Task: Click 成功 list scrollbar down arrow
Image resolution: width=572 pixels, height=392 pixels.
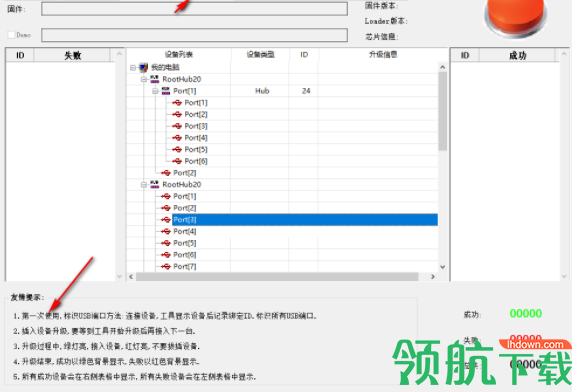Action: (x=564, y=276)
